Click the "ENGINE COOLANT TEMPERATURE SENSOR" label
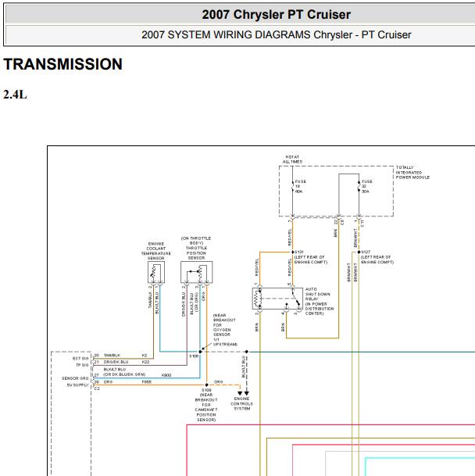 (x=156, y=251)
